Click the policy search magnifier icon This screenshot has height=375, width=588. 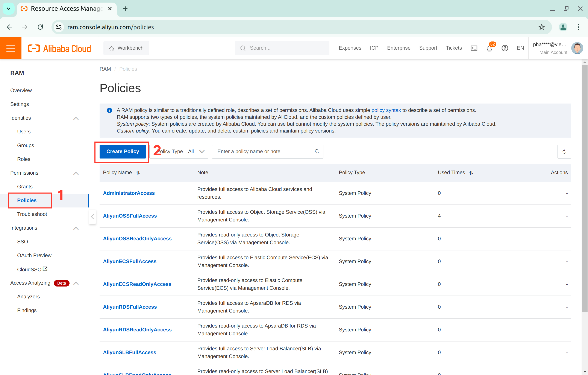(317, 151)
